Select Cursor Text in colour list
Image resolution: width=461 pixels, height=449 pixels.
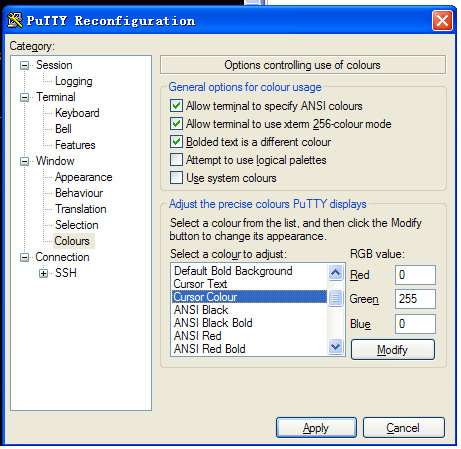tap(249, 284)
